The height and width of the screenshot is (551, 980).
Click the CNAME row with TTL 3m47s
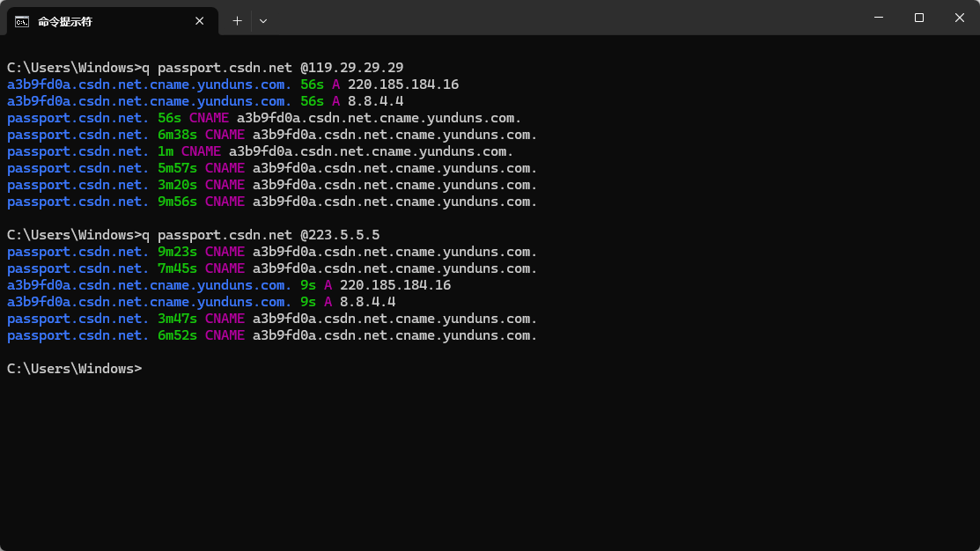tap(272, 319)
